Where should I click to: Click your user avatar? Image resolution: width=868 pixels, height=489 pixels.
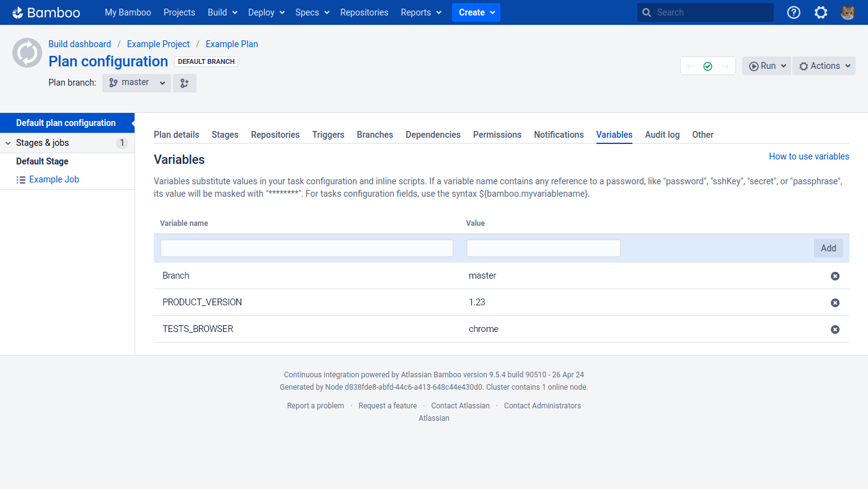click(848, 12)
